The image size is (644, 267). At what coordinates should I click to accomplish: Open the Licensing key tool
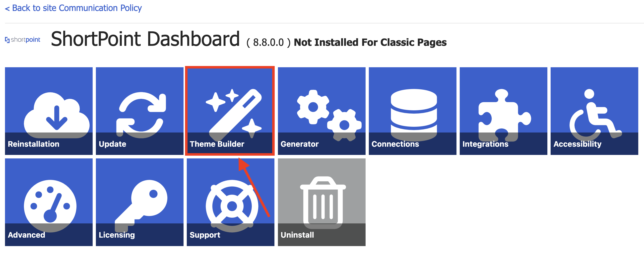[139, 201]
